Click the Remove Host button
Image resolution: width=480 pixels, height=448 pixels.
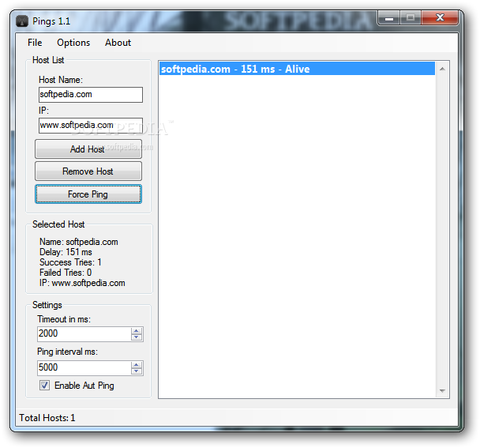(88, 171)
